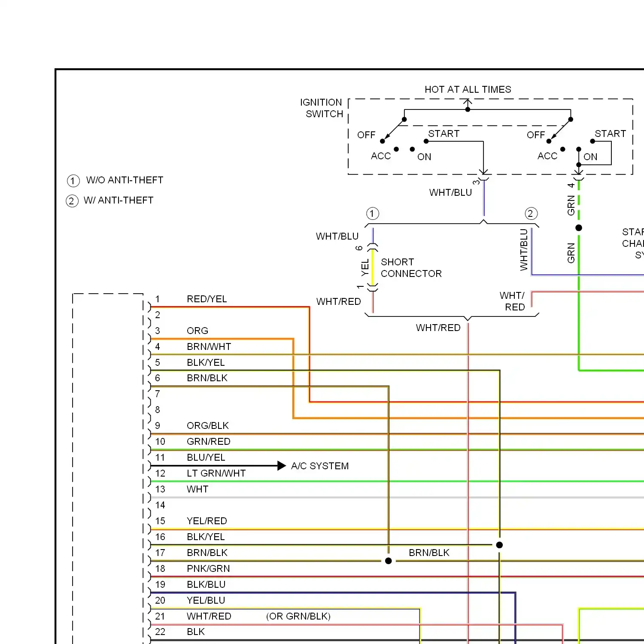Click the 'WHT/BLU' label below ignition terminal 3
The height and width of the screenshot is (644, 644).
click(x=450, y=192)
